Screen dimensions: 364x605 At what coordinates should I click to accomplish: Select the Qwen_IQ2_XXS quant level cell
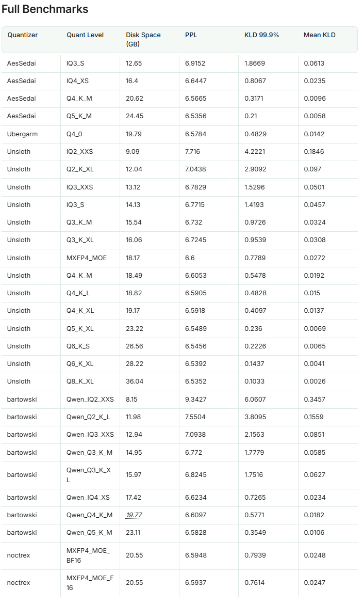pyautogui.click(x=90, y=399)
